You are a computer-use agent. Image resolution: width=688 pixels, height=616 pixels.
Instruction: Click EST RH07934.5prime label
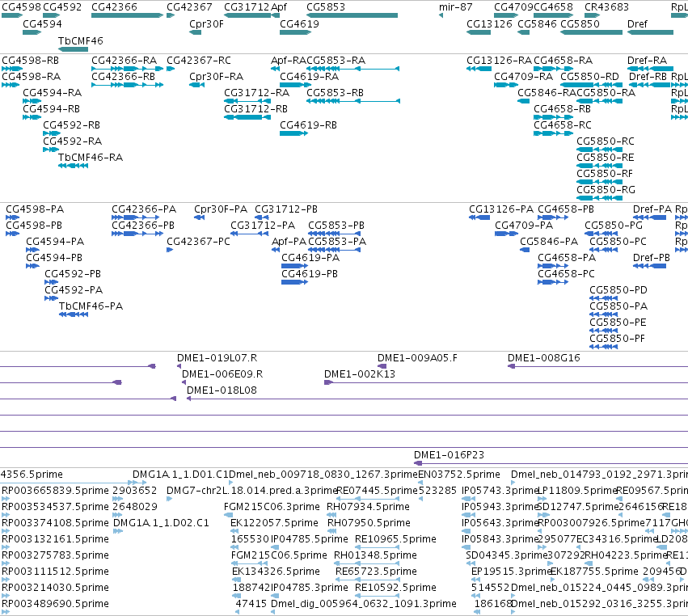[x=368, y=507]
